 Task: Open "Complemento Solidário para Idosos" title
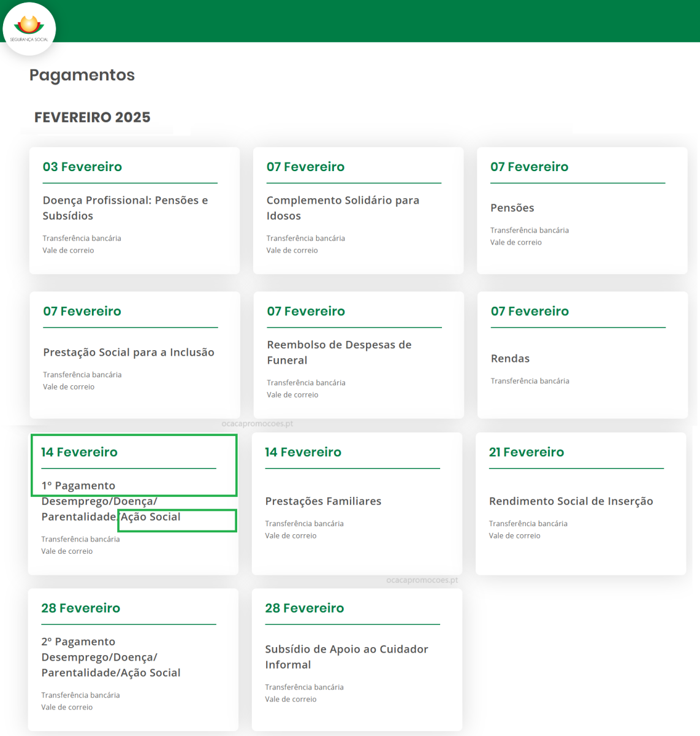tap(343, 208)
